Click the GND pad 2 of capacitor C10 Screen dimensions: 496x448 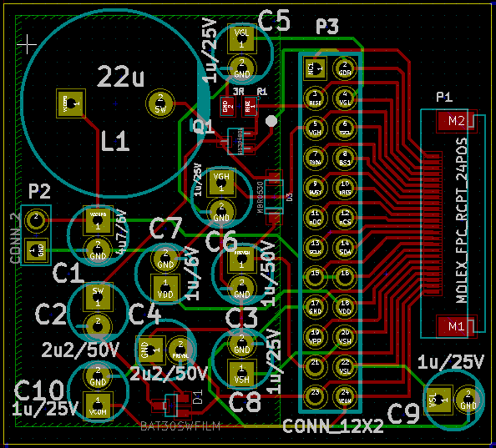click(x=98, y=376)
